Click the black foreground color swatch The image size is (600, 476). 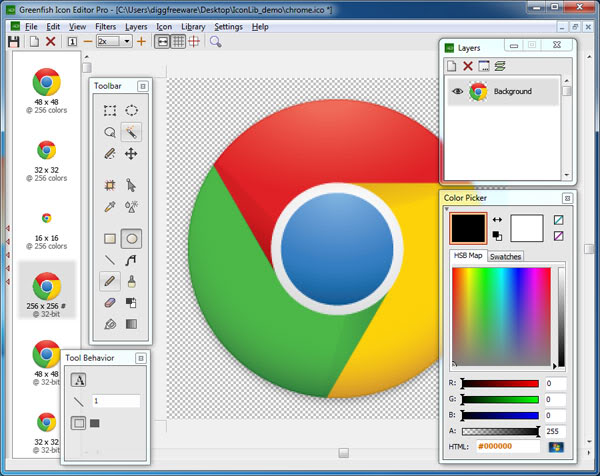(x=468, y=228)
